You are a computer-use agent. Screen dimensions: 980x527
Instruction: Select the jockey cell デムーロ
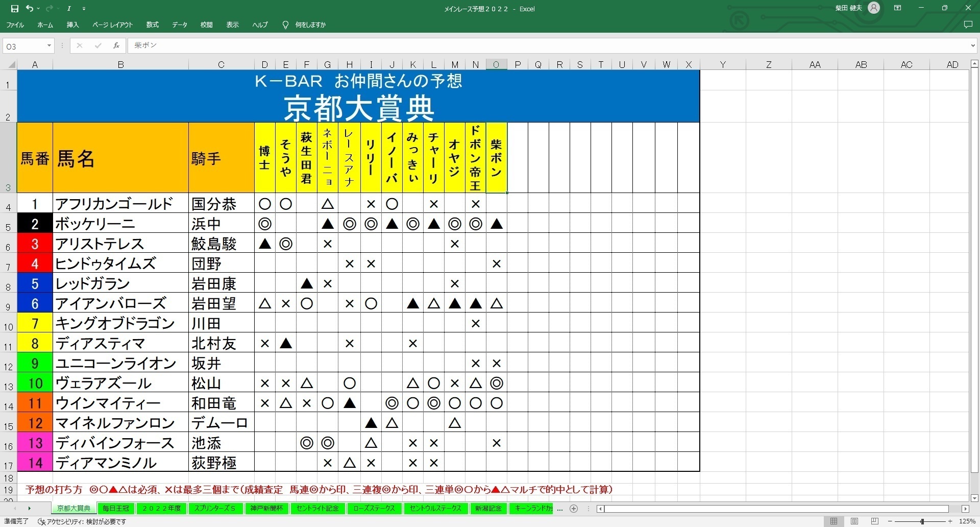(x=221, y=422)
